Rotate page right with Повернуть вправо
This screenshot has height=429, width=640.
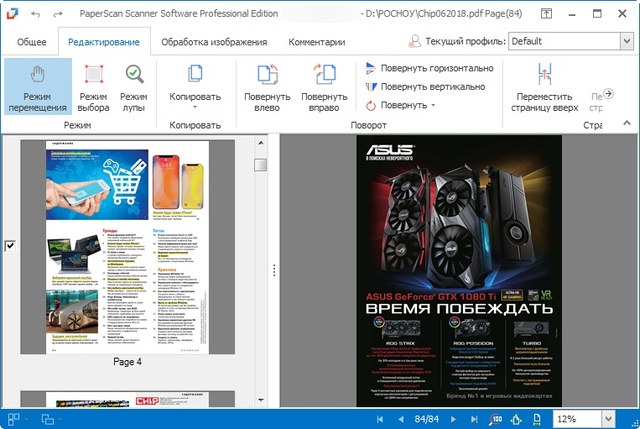(x=324, y=87)
